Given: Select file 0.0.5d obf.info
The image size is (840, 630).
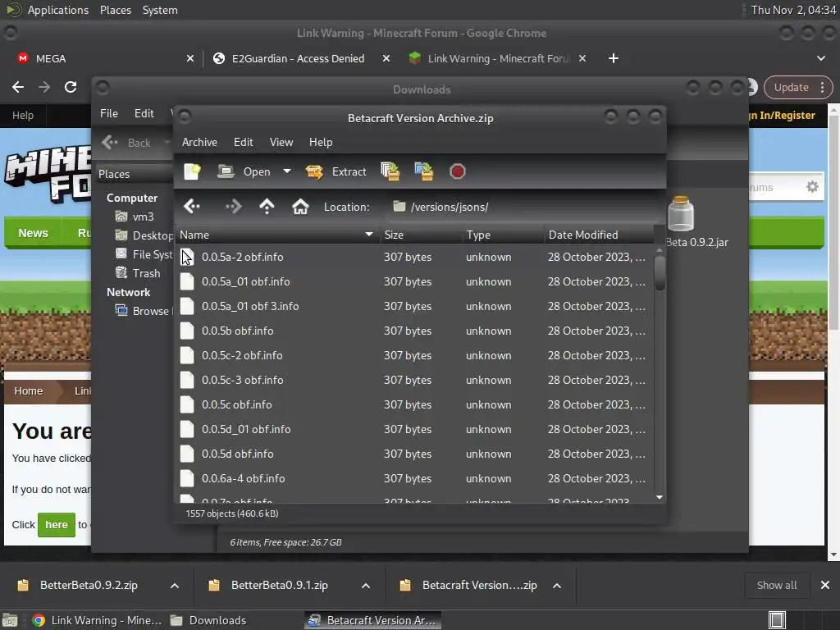Looking at the screenshot, I should tap(414, 454).
